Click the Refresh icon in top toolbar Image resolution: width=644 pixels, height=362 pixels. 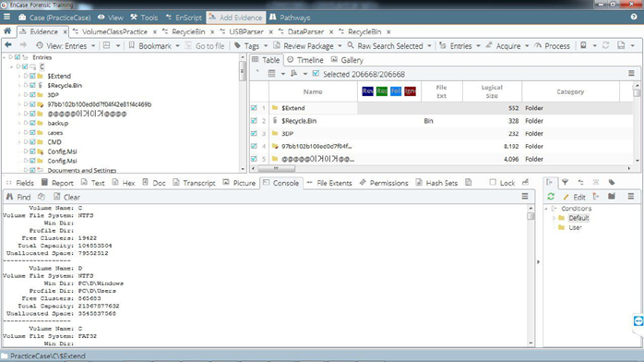[x=605, y=45]
